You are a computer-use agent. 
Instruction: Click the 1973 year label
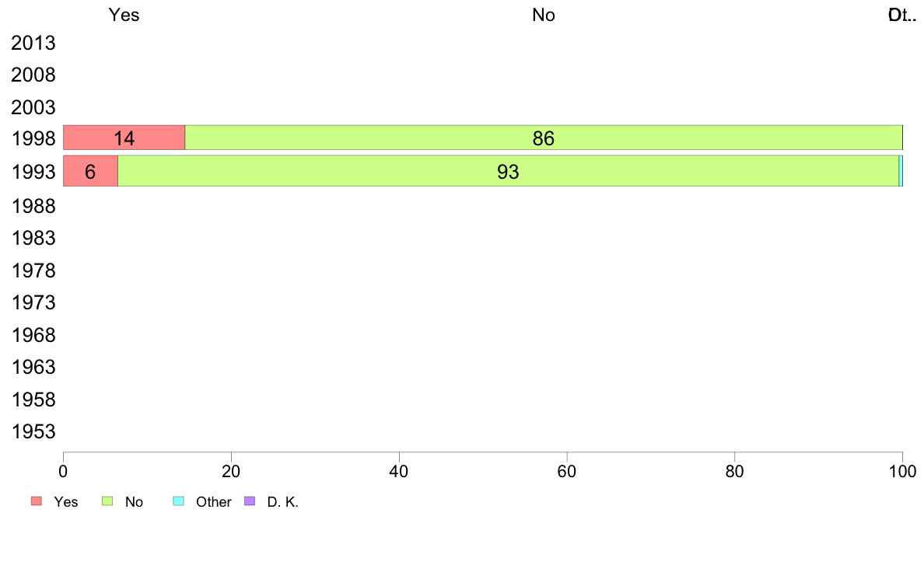point(33,302)
